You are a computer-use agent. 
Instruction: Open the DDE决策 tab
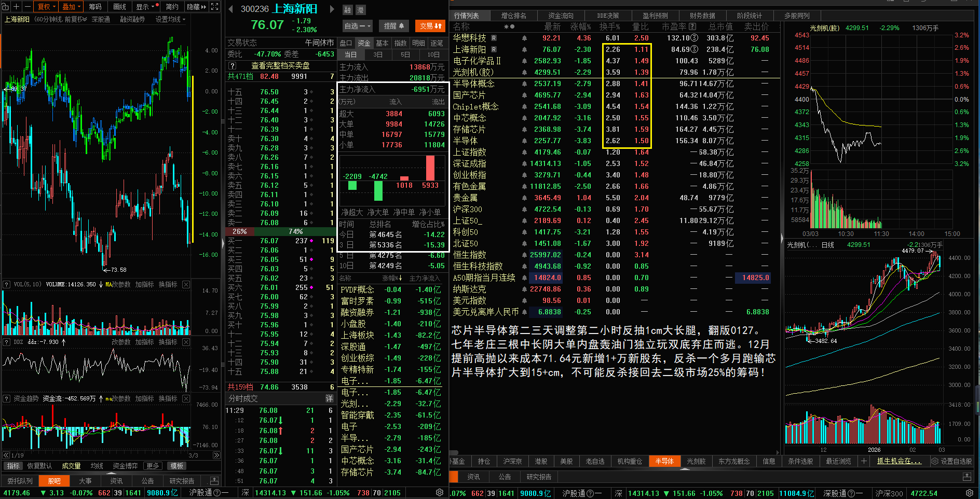tap(608, 16)
